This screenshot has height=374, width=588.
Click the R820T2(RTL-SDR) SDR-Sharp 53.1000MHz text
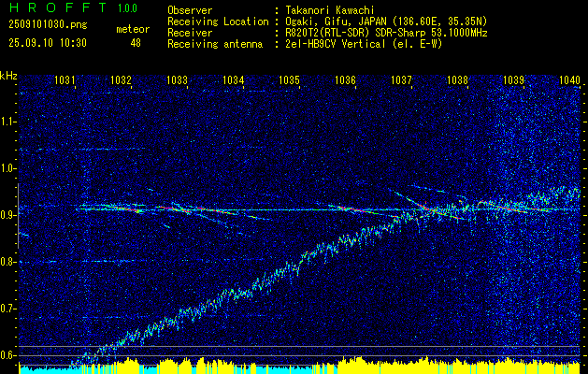(386, 33)
